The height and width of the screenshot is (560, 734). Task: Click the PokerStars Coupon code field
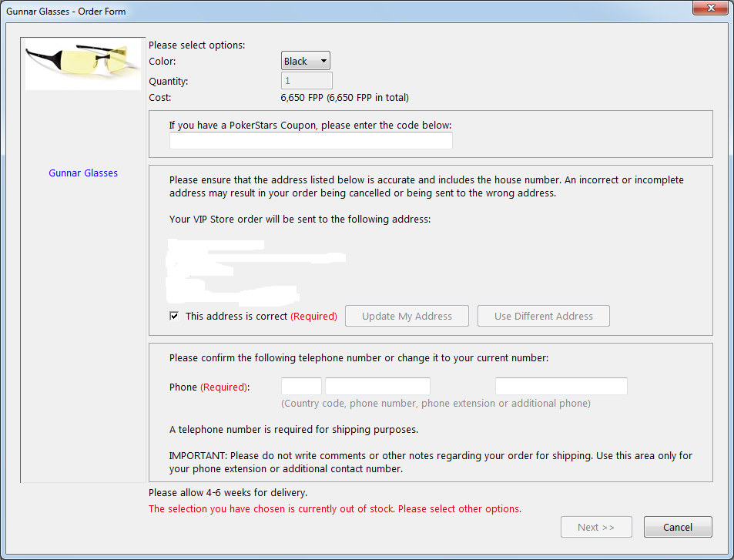311,140
